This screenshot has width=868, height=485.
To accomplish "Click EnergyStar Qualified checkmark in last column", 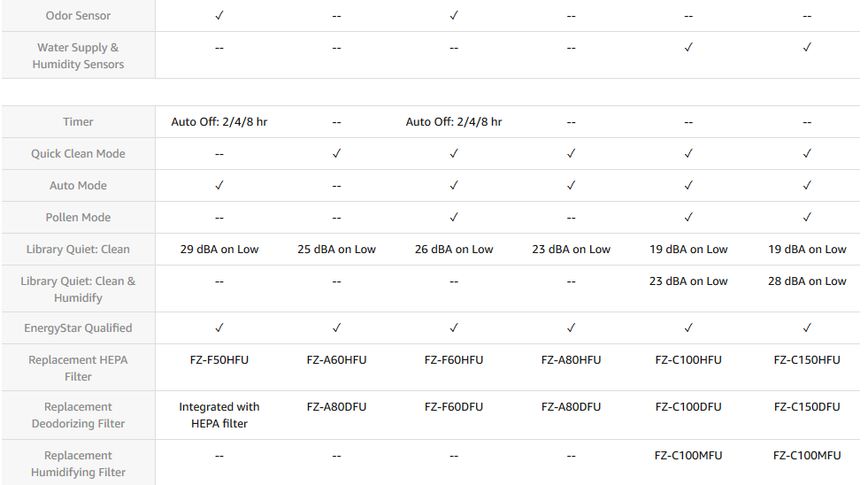I will (x=807, y=328).
